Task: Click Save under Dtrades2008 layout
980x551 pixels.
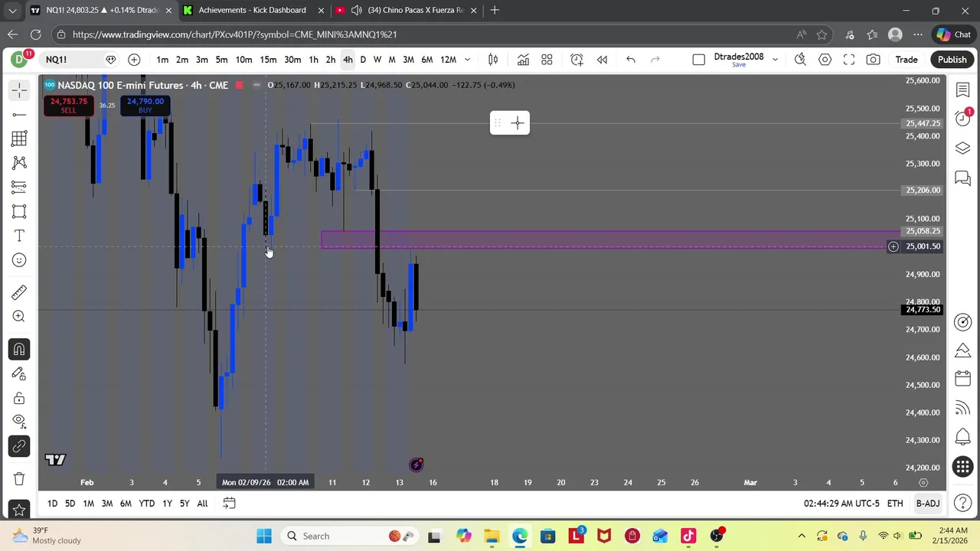Action: coord(739,66)
